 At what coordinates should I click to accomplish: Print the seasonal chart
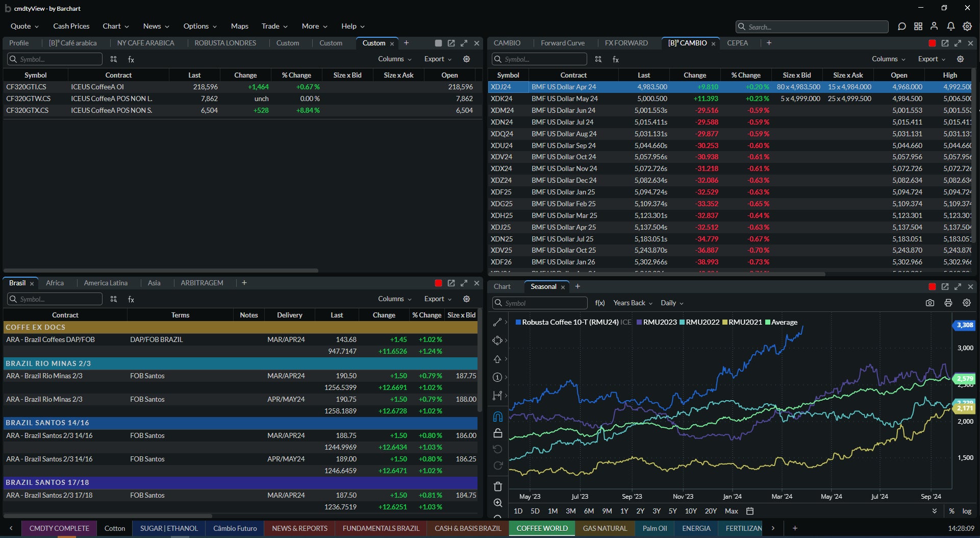(948, 303)
